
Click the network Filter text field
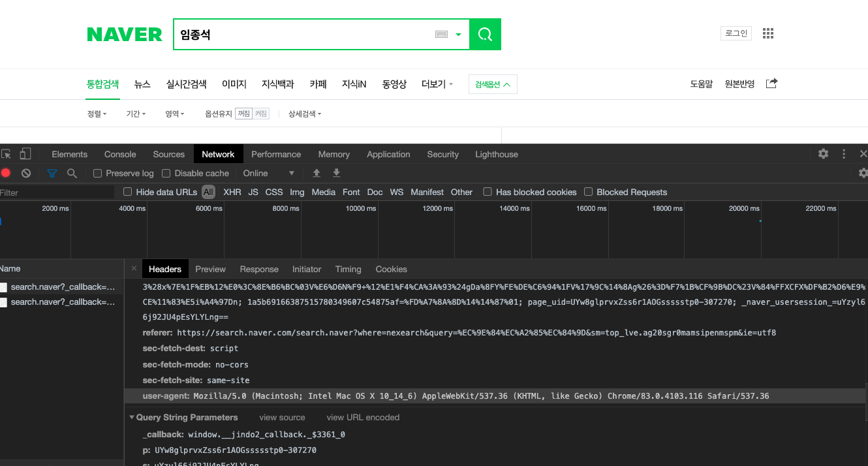[57, 193]
